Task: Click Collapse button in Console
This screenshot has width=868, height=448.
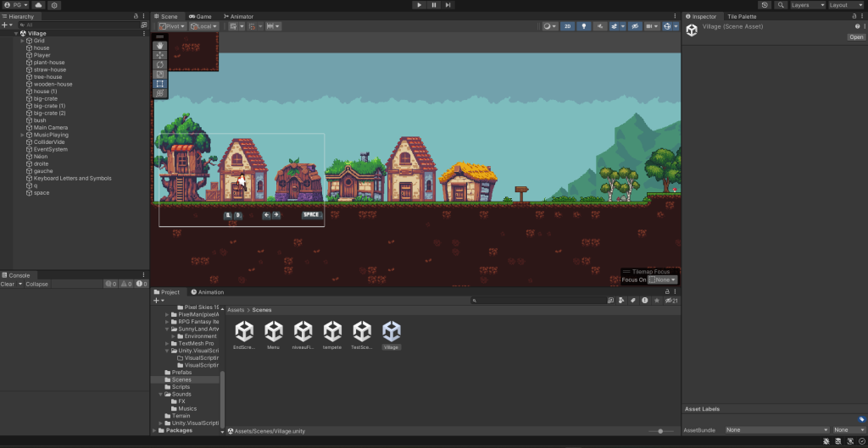Action: click(x=37, y=284)
